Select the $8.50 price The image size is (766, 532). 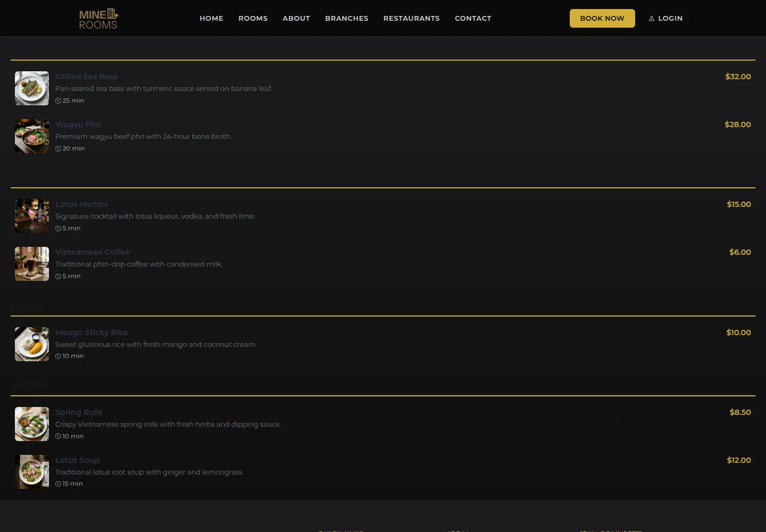740,412
